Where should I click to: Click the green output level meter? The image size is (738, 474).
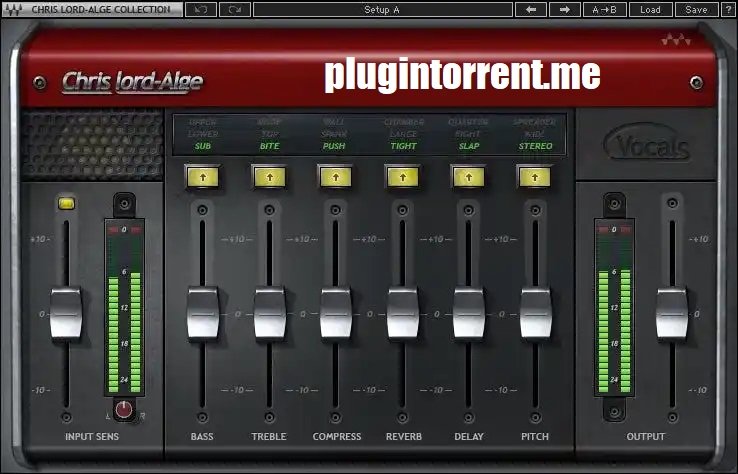click(x=614, y=307)
